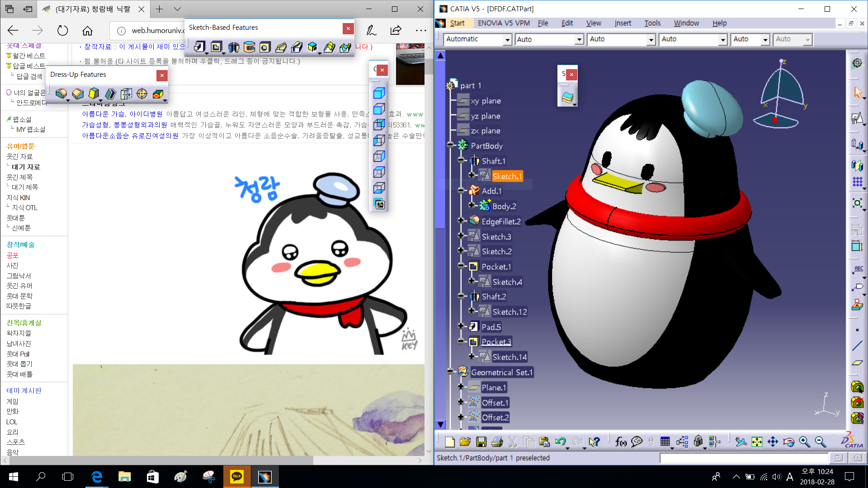This screenshot has width=868, height=488.
Task: Select the Chamfer tool in Dress-Up Features
Action: click(x=78, y=94)
